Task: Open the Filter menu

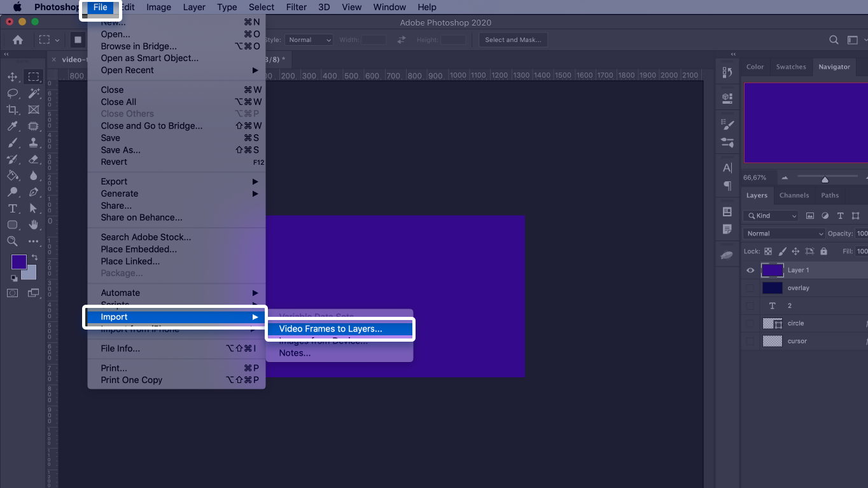Action: (296, 7)
